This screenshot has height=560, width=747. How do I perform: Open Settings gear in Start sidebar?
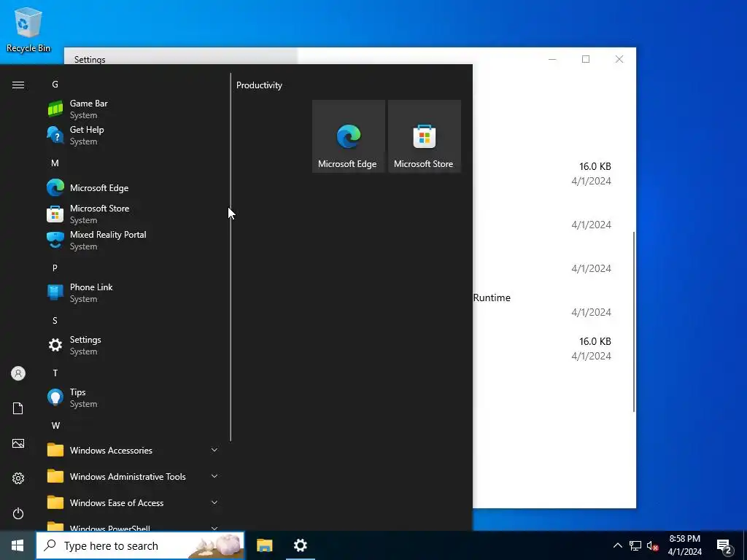pyautogui.click(x=18, y=478)
